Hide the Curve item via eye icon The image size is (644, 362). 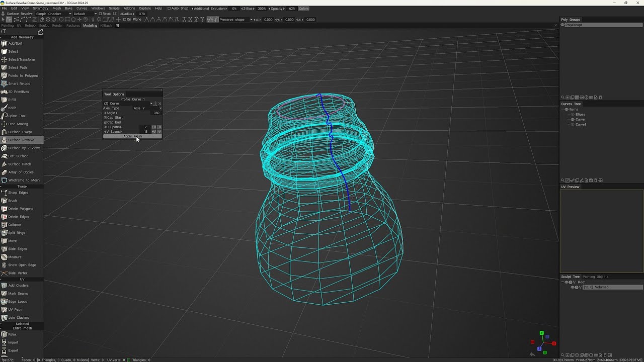pyautogui.click(x=572, y=120)
